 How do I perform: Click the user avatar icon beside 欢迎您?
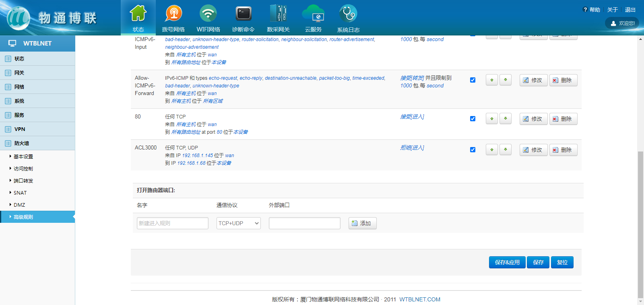point(613,23)
